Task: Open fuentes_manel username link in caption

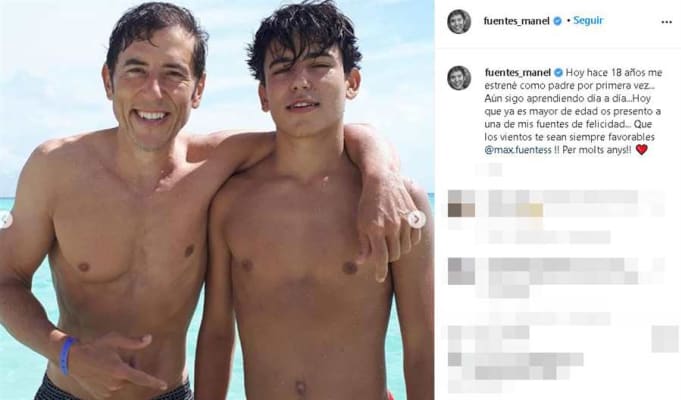Action: click(518, 73)
